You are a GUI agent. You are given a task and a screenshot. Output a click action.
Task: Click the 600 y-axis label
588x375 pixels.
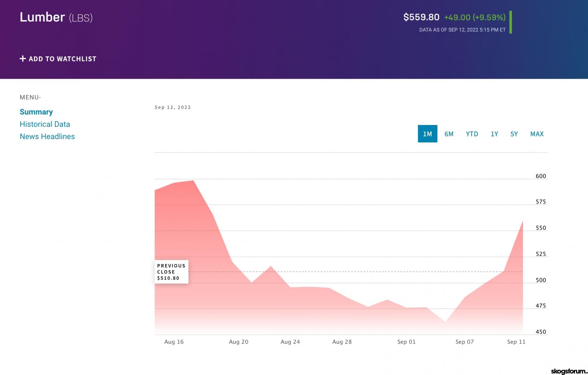tap(541, 176)
